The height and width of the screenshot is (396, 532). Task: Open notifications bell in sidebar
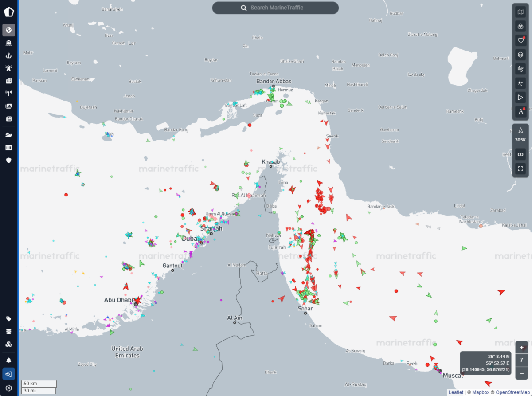click(x=8, y=361)
